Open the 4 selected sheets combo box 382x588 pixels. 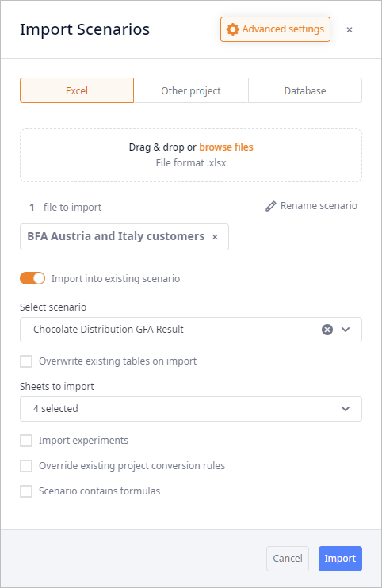(191, 409)
